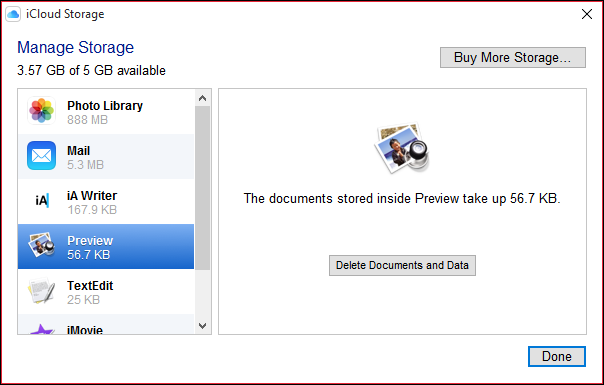Click the 888 MB size under Photo Library
This screenshot has height=385, width=604.
pos(87,120)
